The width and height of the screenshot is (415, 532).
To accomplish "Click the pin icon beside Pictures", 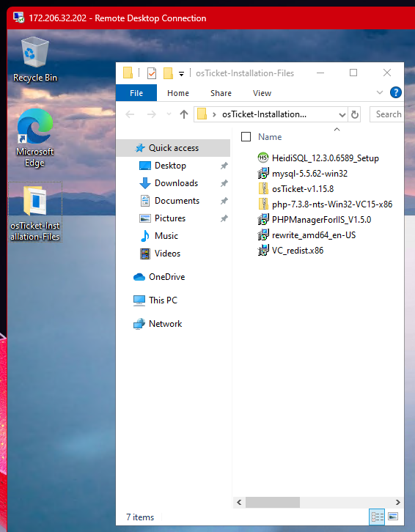I will (x=224, y=218).
